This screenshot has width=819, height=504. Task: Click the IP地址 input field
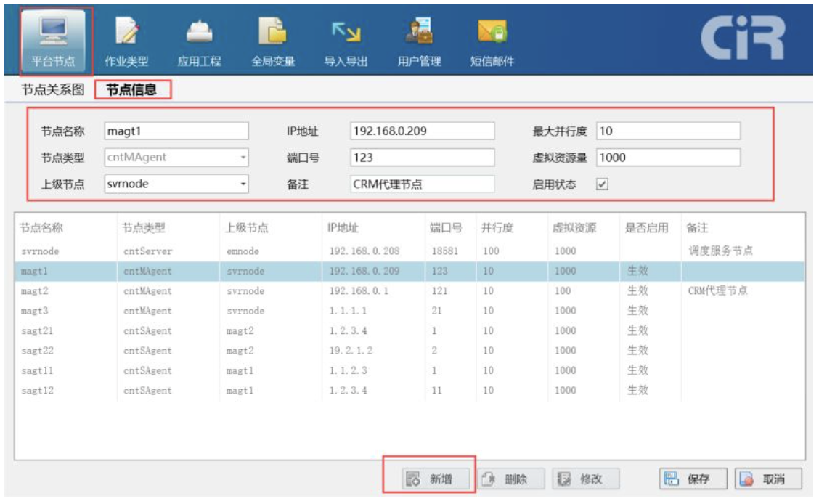coord(422,131)
